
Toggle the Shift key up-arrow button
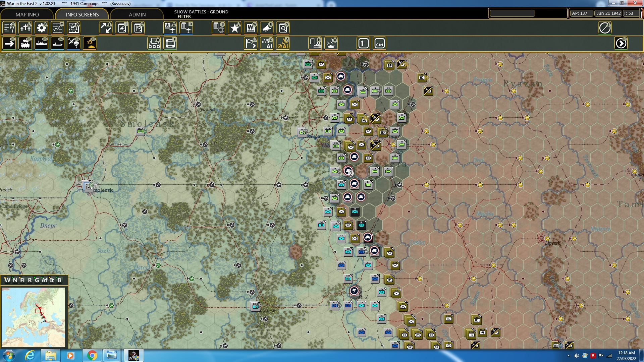coord(363,43)
